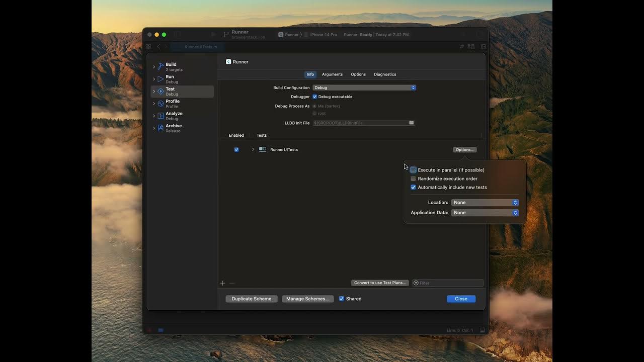
Task: Click the Options... button for RunnerUITests
Action: pyautogui.click(x=464, y=149)
